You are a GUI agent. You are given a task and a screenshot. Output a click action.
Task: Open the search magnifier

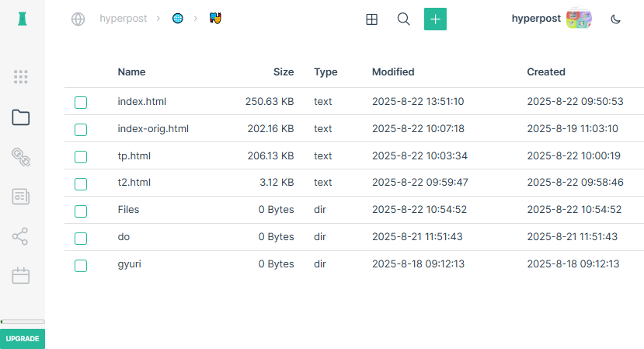click(x=403, y=19)
